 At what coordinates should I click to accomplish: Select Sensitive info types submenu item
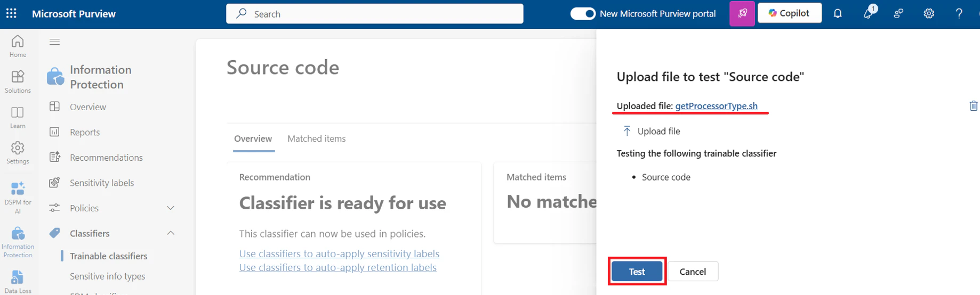tap(107, 276)
